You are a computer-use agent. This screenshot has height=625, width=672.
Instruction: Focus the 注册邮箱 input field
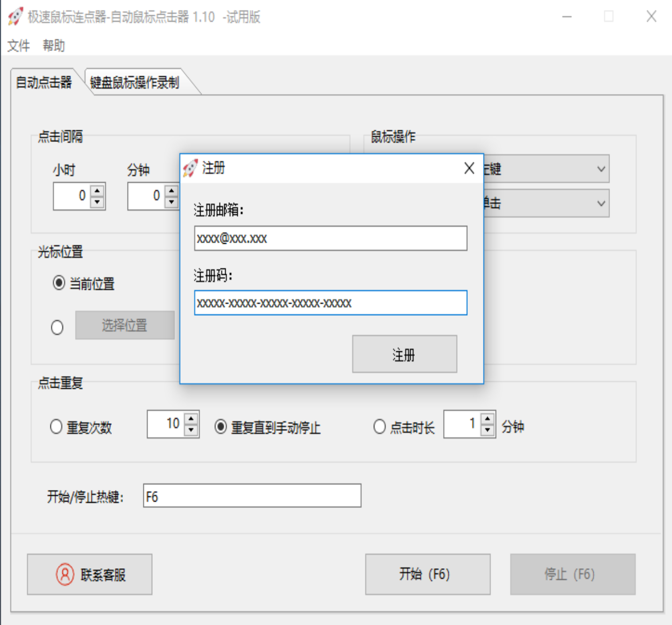(331, 238)
